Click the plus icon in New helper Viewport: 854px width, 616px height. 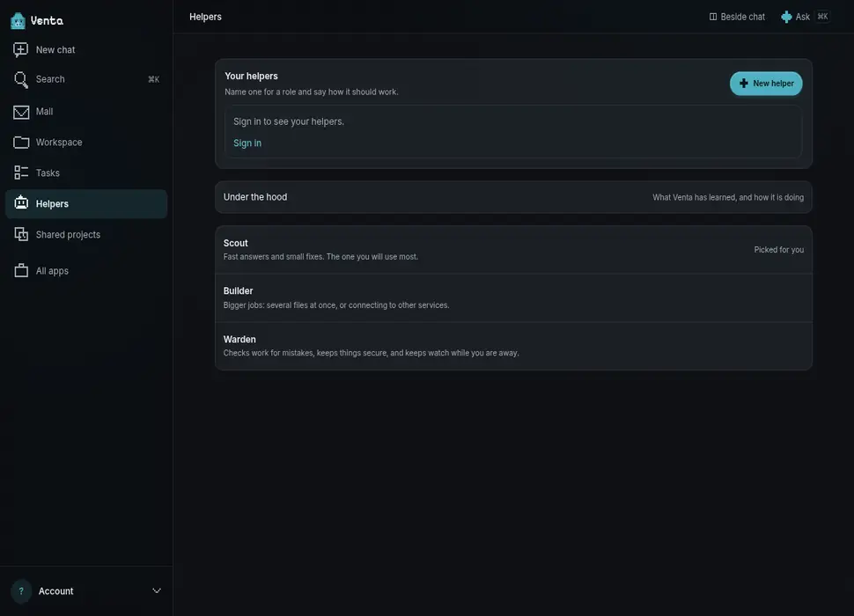(744, 84)
